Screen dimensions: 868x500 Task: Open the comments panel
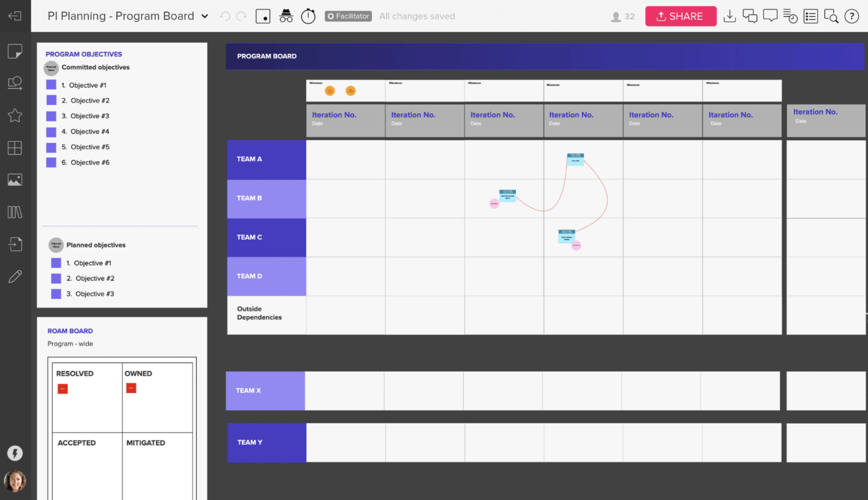pyautogui.click(x=770, y=16)
